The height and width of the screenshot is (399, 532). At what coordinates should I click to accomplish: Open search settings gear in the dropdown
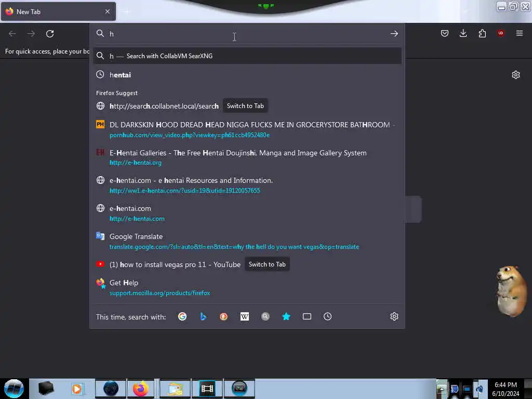click(394, 316)
